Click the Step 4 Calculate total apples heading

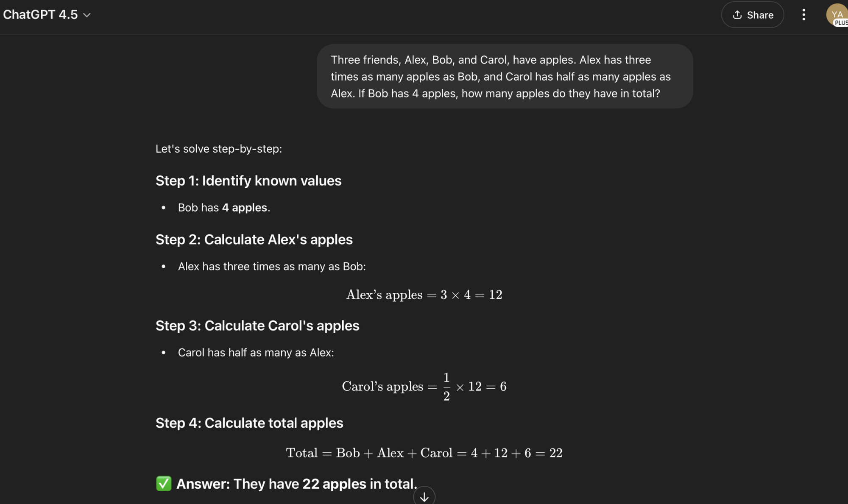249,423
